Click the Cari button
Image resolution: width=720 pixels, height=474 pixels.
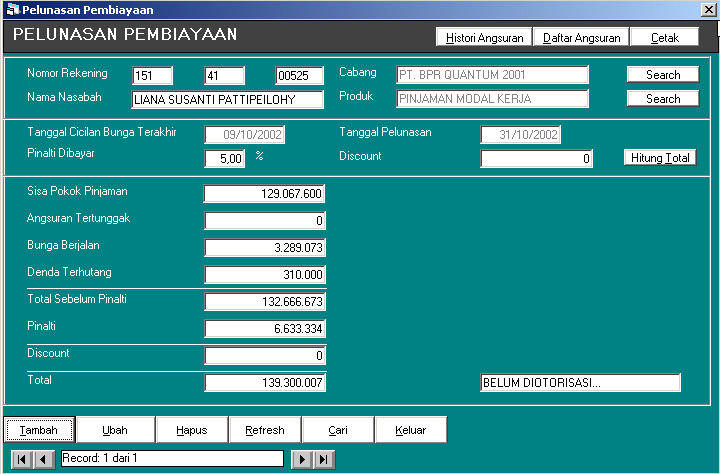[x=338, y=430]
